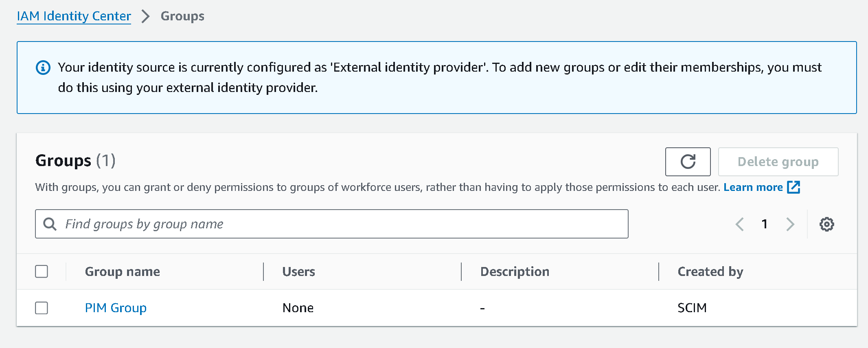Go to the previous page of groups

point(740,224)
